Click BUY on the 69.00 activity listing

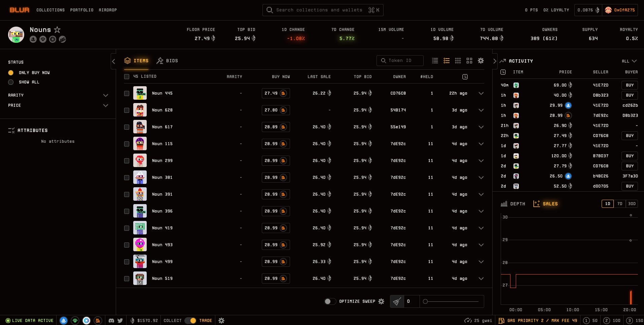630,85
